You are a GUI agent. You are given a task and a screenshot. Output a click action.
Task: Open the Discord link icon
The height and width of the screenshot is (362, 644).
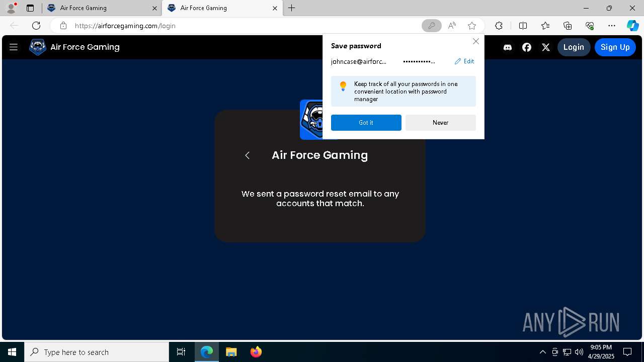pos(508,47)
